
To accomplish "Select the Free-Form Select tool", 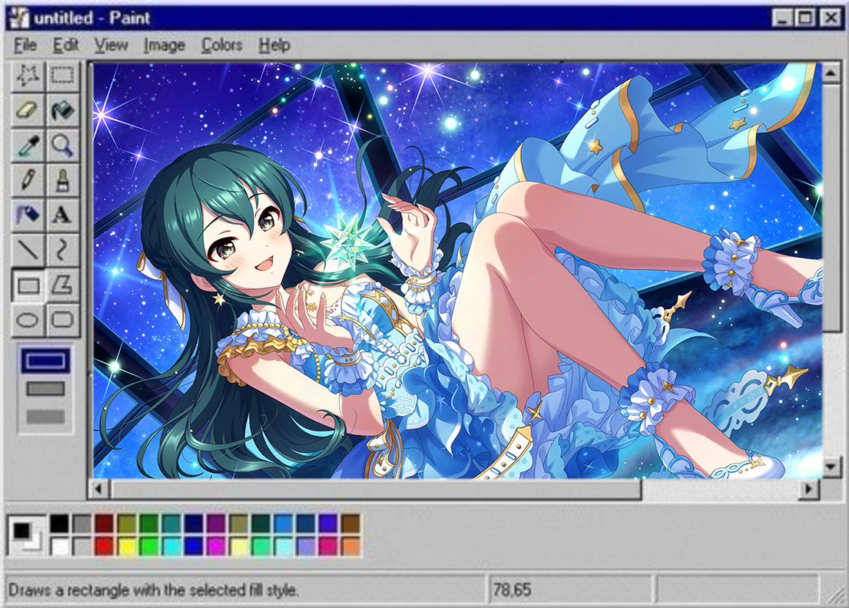I will (28, 76).
